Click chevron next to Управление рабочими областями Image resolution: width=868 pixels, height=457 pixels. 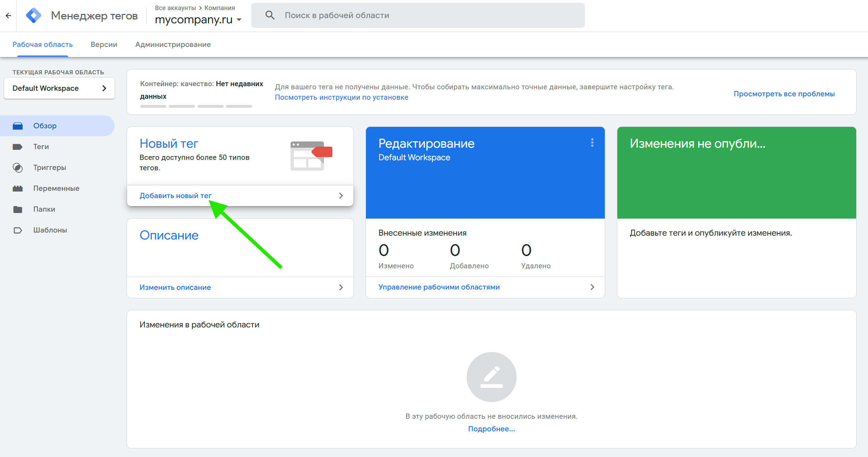(592, 287)
